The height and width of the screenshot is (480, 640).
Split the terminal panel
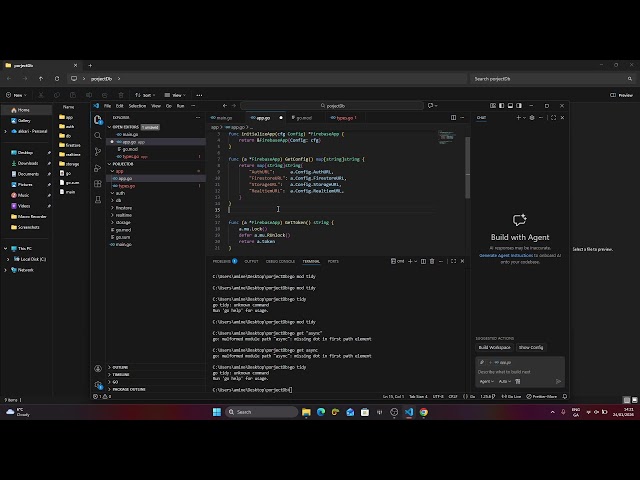423,261
